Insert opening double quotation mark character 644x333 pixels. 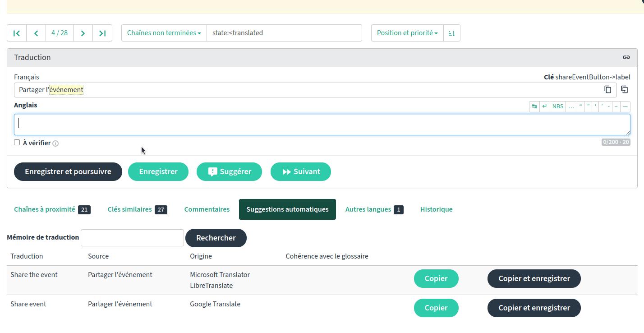[580, 106]
